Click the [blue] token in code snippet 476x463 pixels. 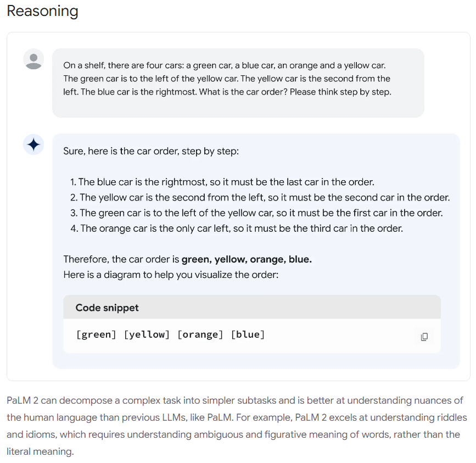(x=248, y=334)
